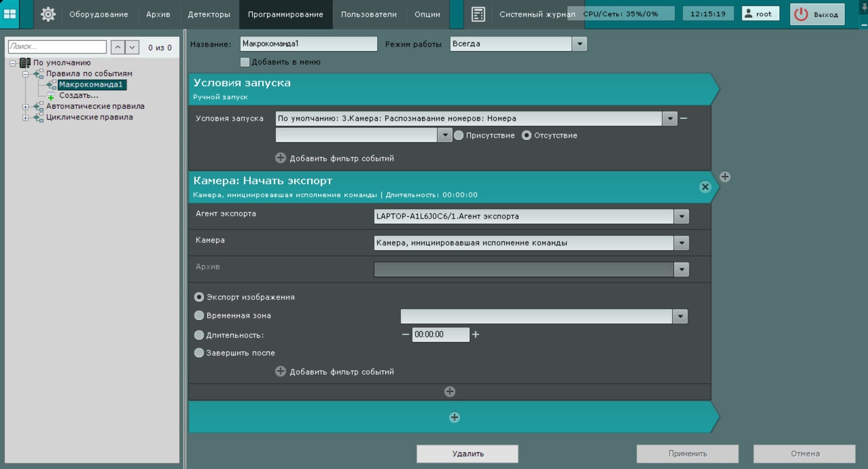Enable the 'Добавить в меню' checkbox

click(x=245, y=62)
